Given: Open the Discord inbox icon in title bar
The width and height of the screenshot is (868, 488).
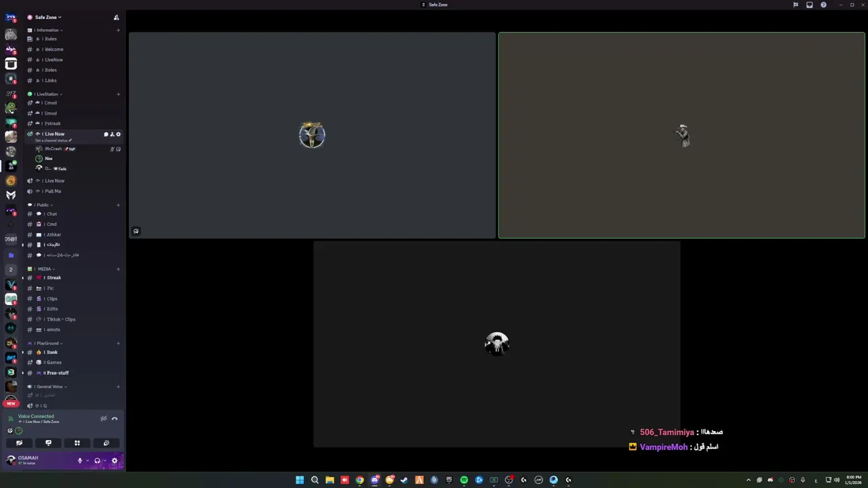Looking at the screenshot, I should pyautogui.click(x=809, y=5).
